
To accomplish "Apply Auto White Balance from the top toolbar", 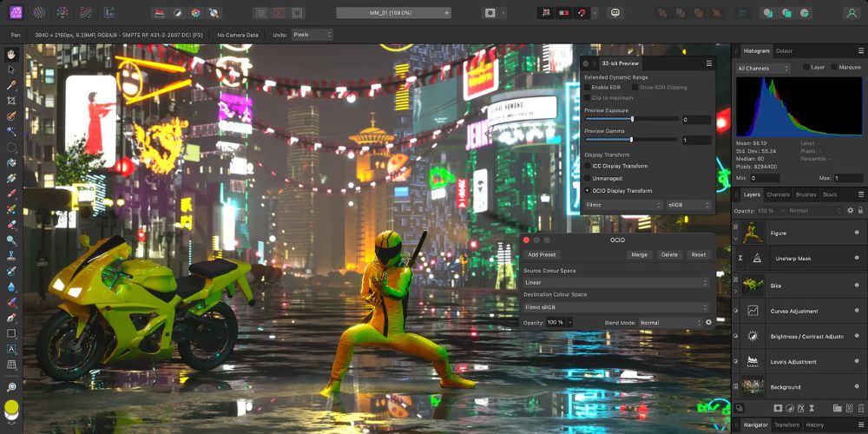I will [213, 12].
